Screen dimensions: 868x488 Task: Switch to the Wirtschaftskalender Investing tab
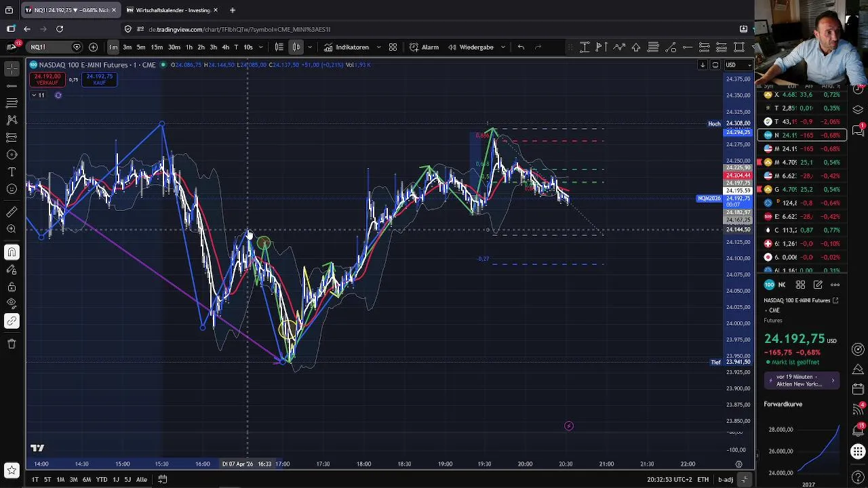click(x=172, y=10)
